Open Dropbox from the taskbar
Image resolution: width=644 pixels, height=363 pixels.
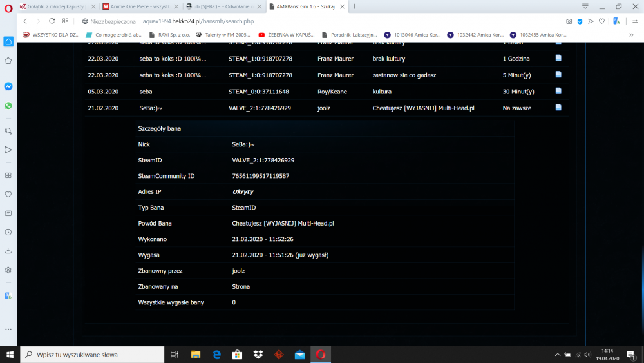pyautogui.click(x=258, y=355)
